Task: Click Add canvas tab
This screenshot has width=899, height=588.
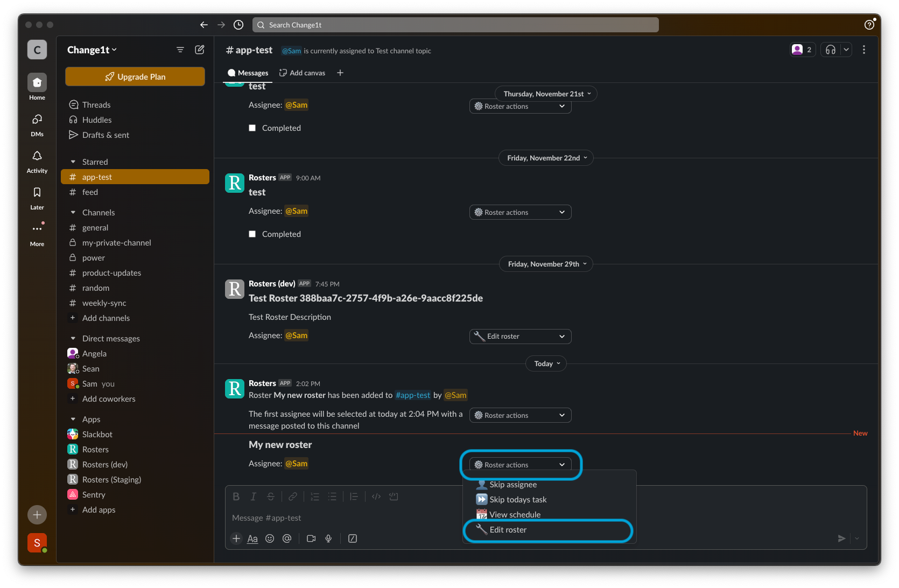Action: click(302, 73)
